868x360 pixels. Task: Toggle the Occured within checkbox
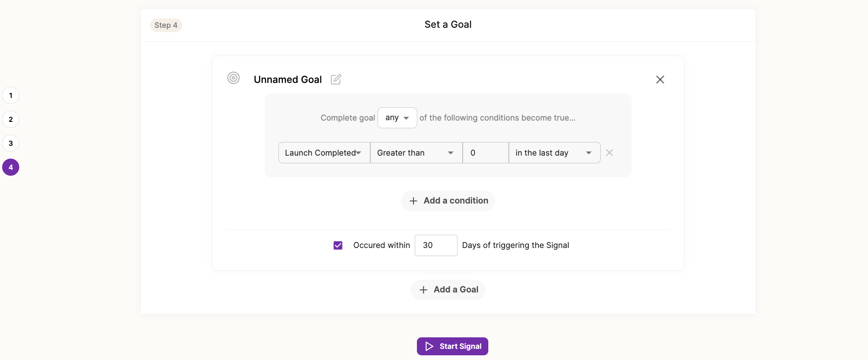[x=338, y=245]
